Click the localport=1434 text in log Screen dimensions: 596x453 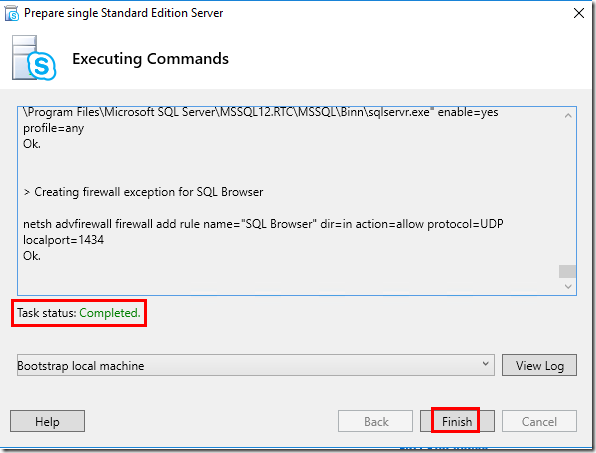63,240
